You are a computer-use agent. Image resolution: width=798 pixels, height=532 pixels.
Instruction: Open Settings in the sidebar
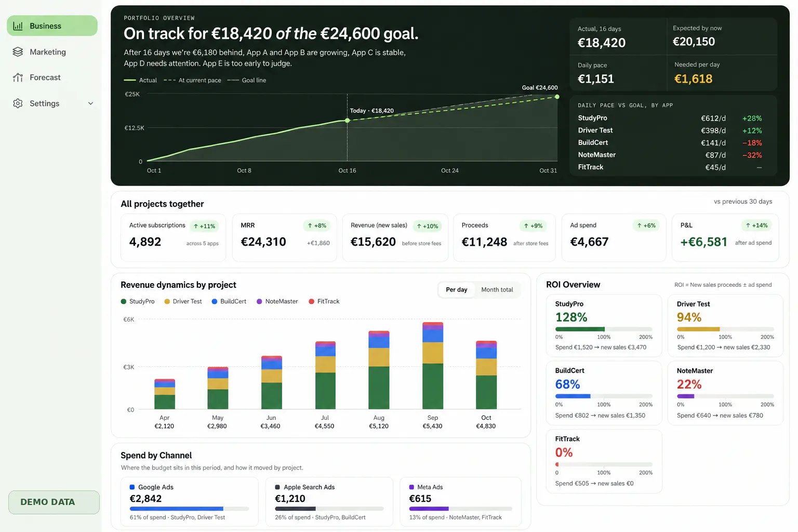tap(52, 103)
